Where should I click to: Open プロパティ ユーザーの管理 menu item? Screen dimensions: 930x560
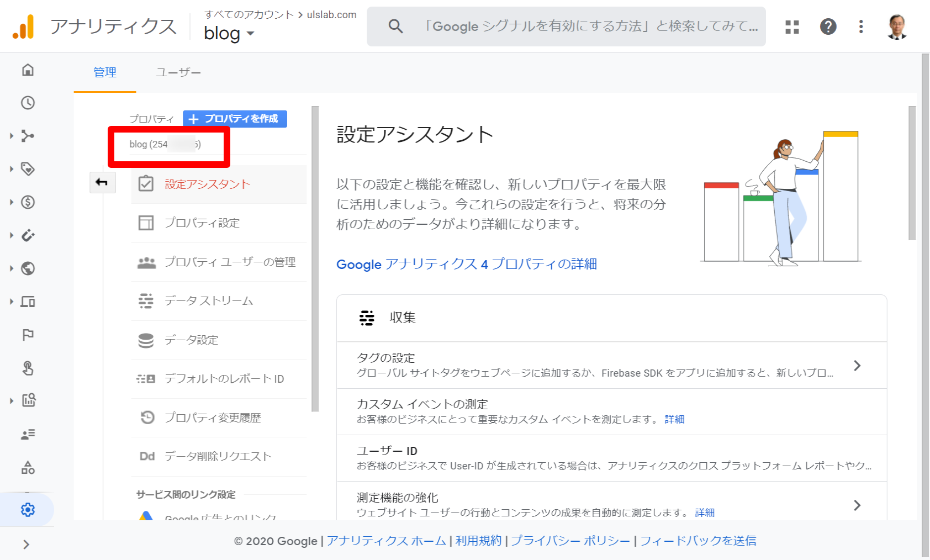pos(219,262)
